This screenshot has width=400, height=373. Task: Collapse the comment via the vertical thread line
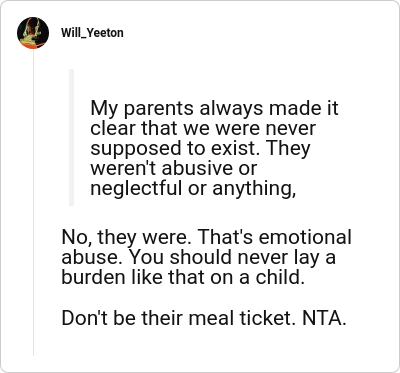(33, 203)
